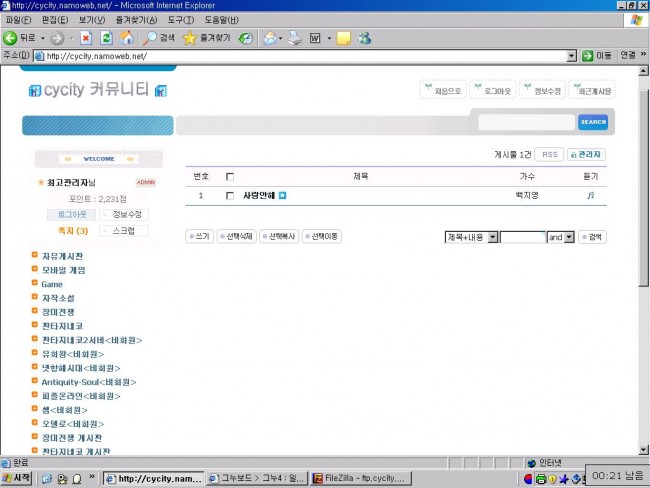Click the blue SEARCH button

[592, 122]
